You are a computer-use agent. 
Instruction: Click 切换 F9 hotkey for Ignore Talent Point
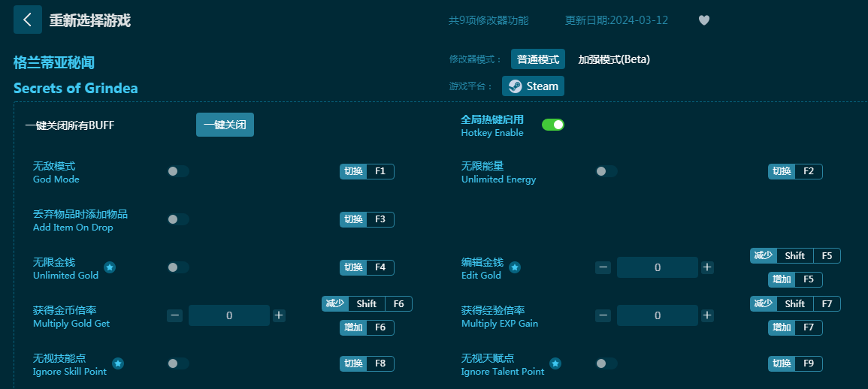pyautogui.click(x=795, y=363)
